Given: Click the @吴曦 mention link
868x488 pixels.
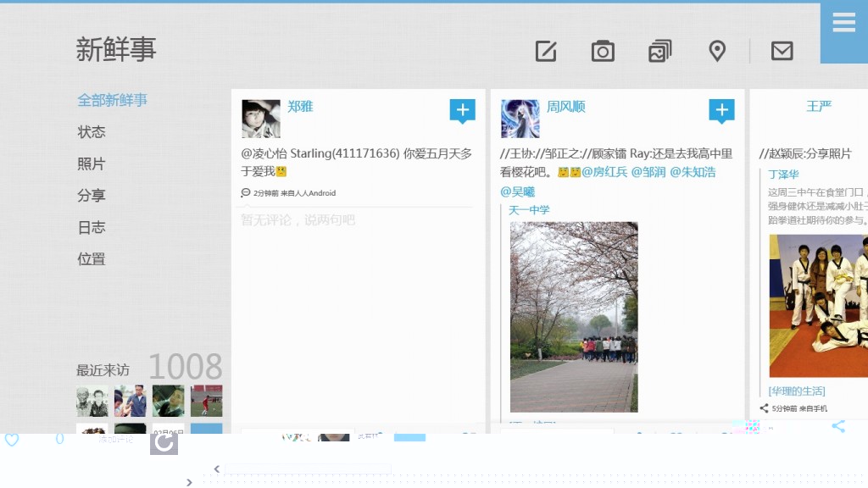Looking at the screenshot, I should [x=518, y=191].
